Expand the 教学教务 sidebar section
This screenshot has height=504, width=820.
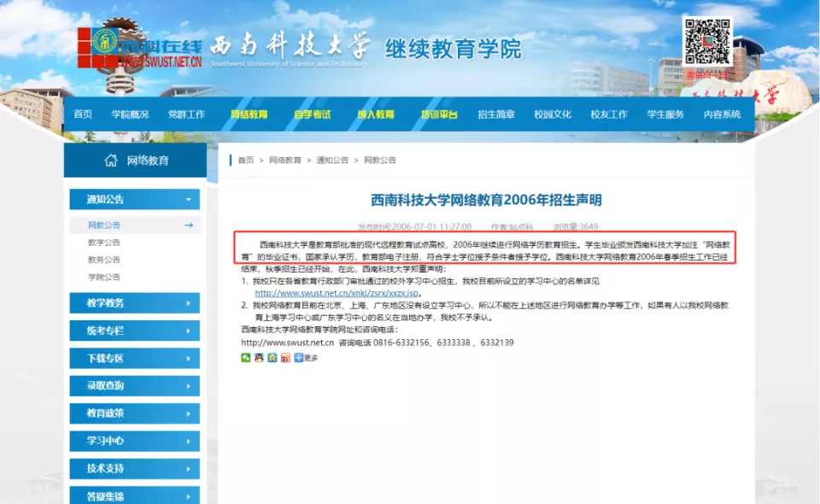(134, 302)
